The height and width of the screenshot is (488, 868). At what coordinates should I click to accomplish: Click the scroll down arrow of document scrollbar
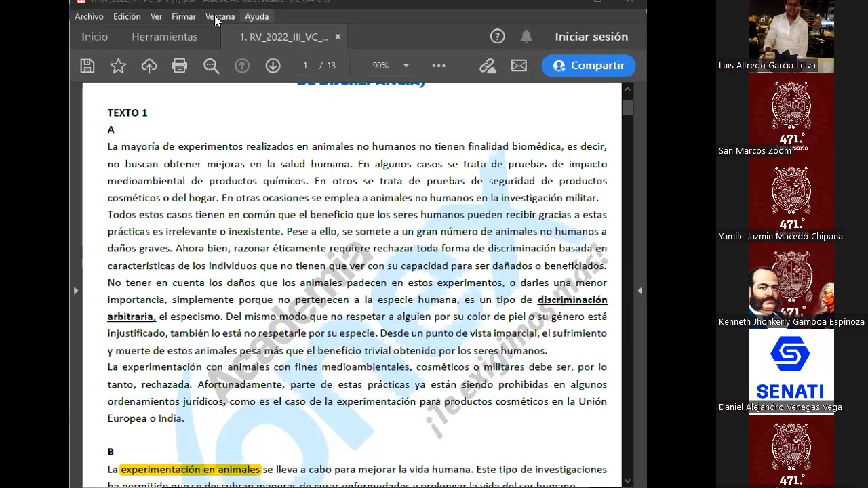click(628, 481)
